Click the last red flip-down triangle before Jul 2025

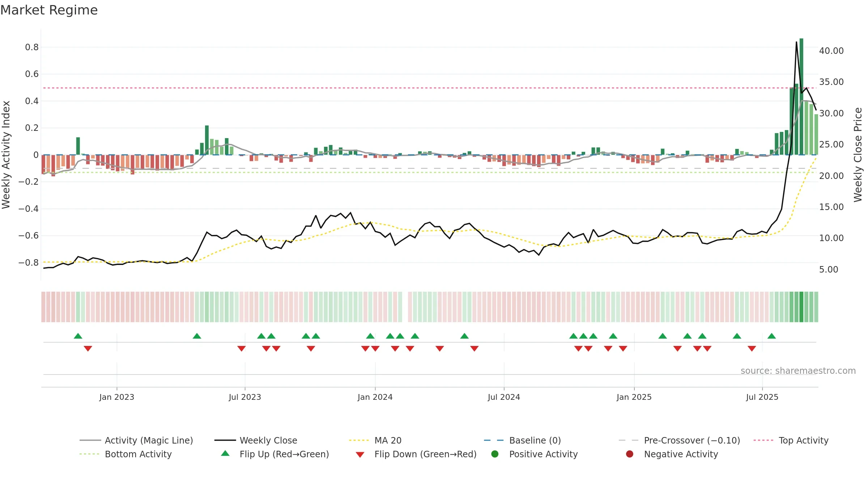pyautogui.click(x=752, y=348)
